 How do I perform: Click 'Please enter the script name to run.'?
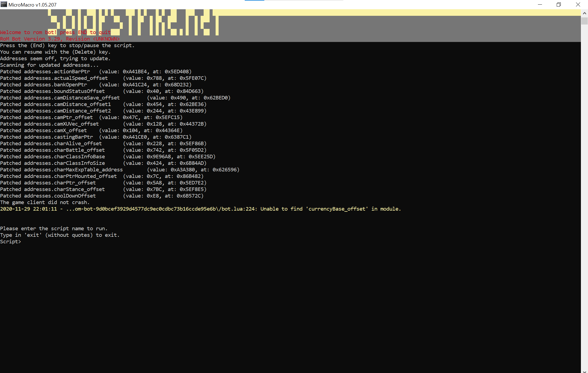click(54, 229)
